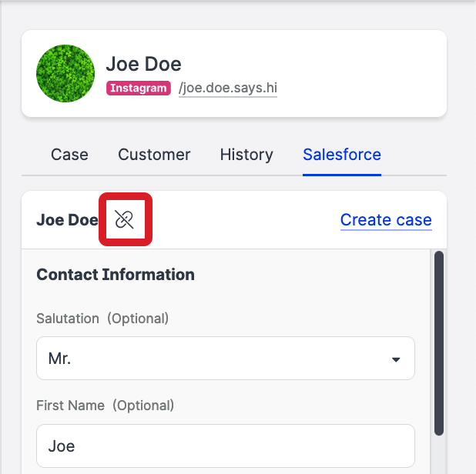Screen dimensions: 476x474
Task: Go to the History tab
Action: coord(246,155)
